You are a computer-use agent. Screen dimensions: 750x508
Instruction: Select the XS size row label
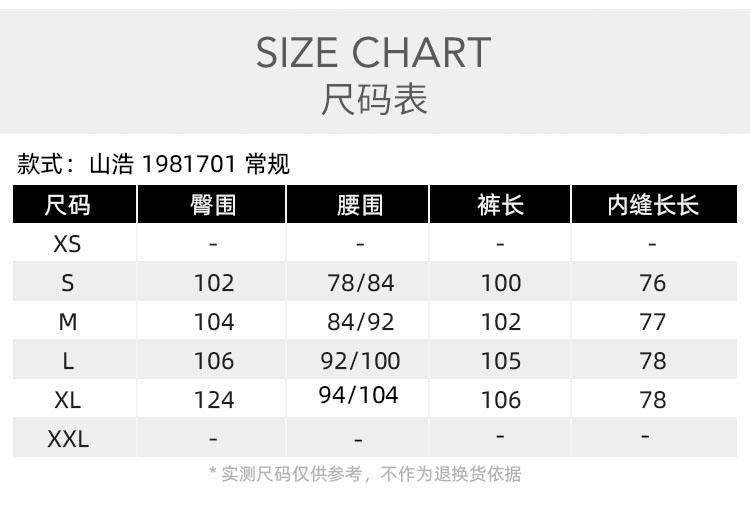pyautogui.click(x=68, y=243)
